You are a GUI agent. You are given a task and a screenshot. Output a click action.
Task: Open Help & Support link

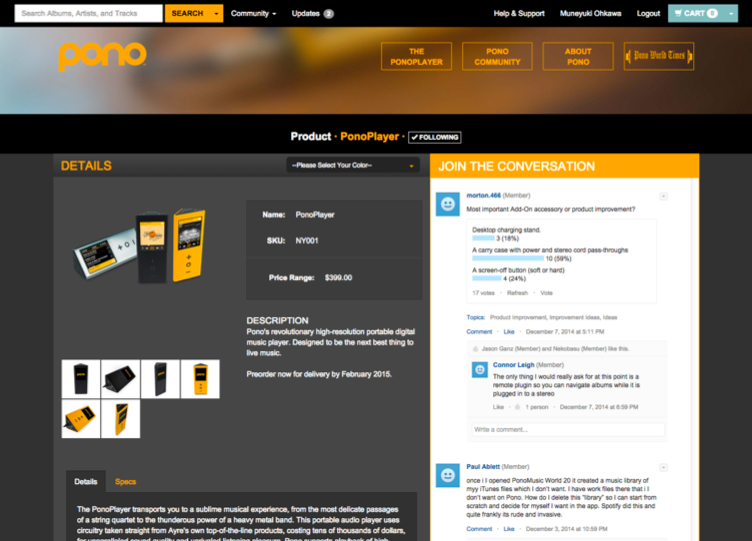tap(519, 13)
